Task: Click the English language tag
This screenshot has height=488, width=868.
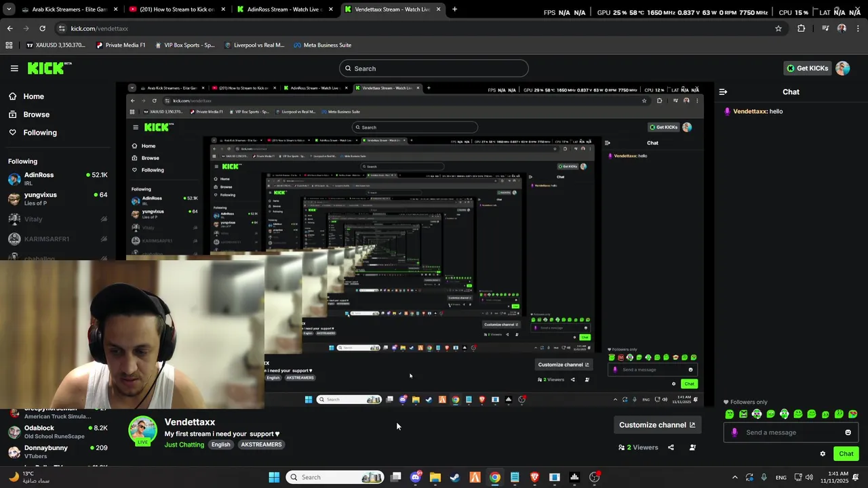Action: coord(220,445)
